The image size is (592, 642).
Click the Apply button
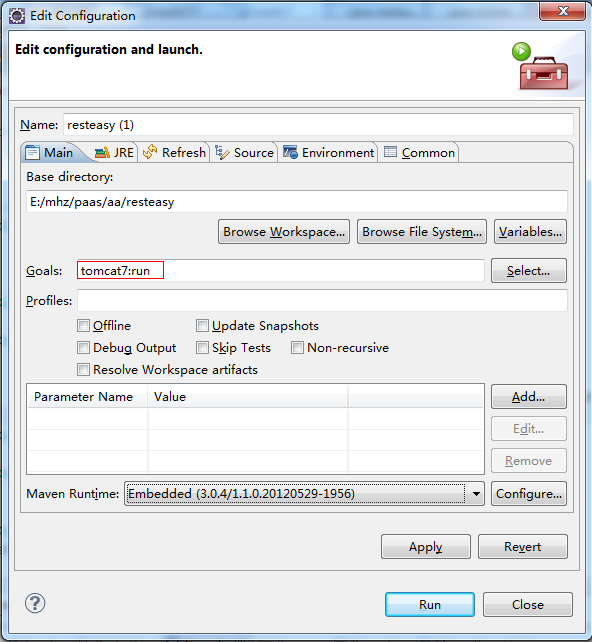pyautogui.click(x=426, y=547)
